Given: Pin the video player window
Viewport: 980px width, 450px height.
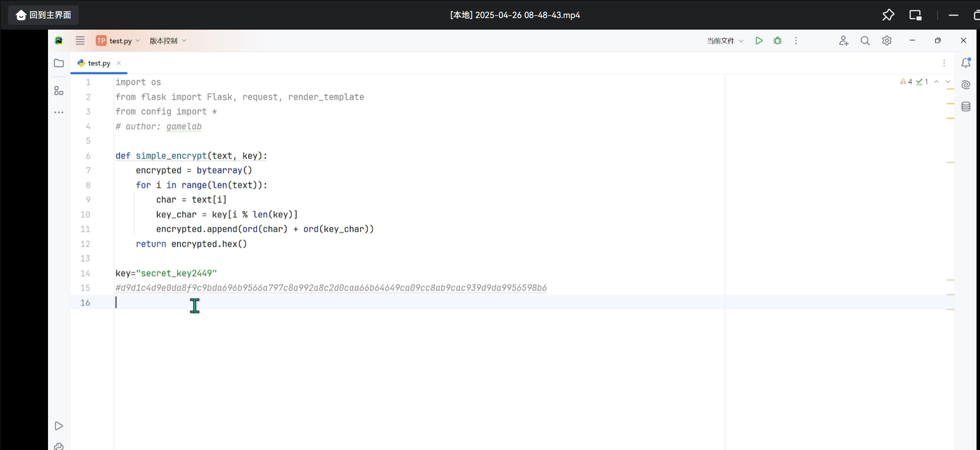Looking at the screenshot, I should pyautogui.click(x=888, y=15).
